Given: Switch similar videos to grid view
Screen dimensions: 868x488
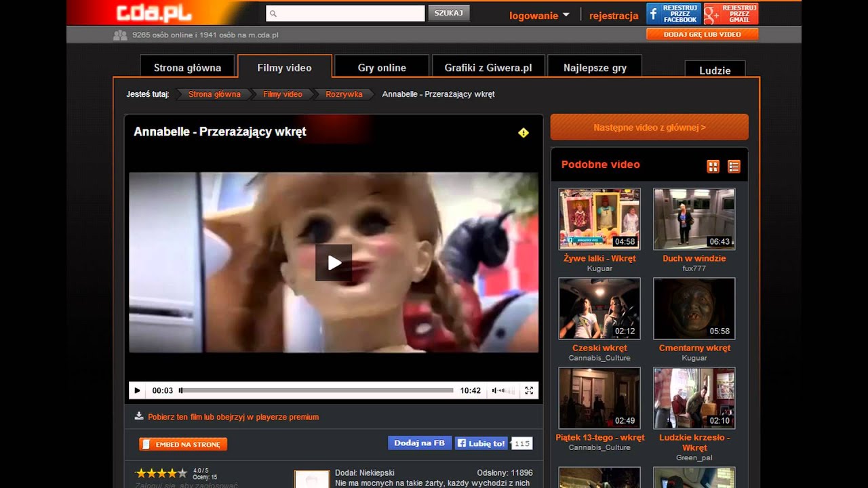Looking at the screenshot, I should (713, 166).
